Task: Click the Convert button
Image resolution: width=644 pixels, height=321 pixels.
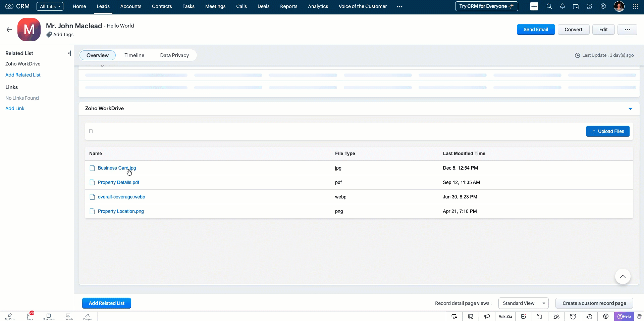Action: [x=573, y=30]
